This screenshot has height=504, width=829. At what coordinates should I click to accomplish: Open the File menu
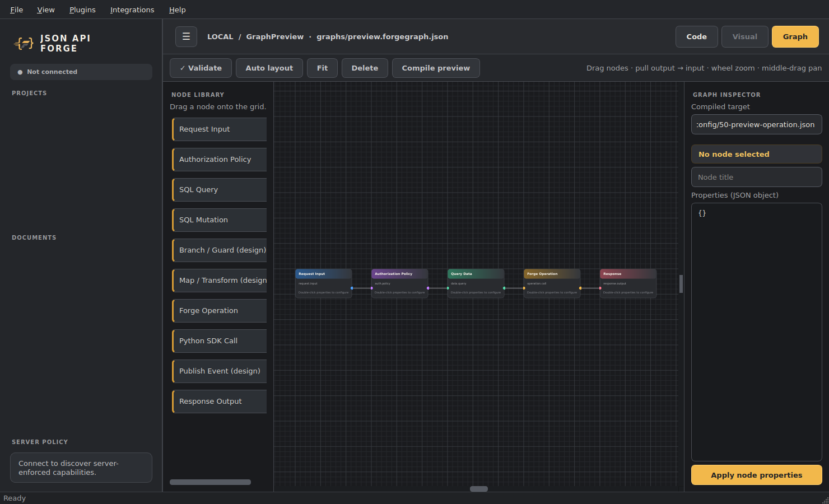(x=17, y=10)
